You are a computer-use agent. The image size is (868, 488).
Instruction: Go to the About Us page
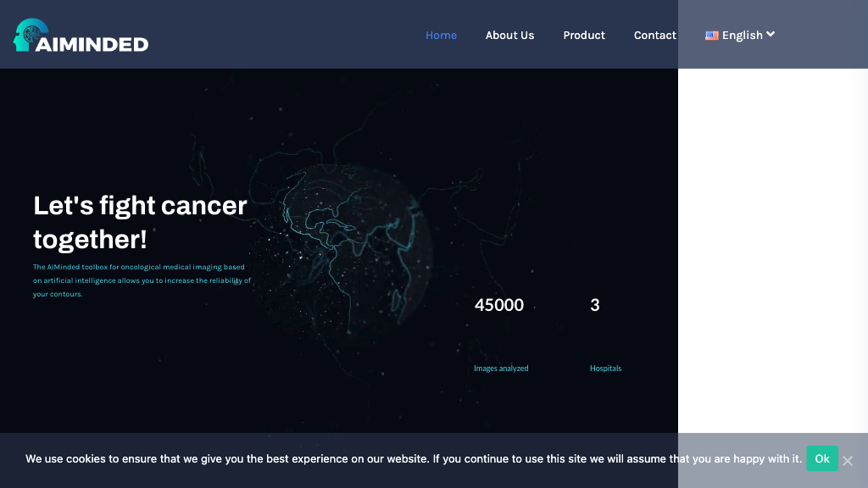click(509, 35)
